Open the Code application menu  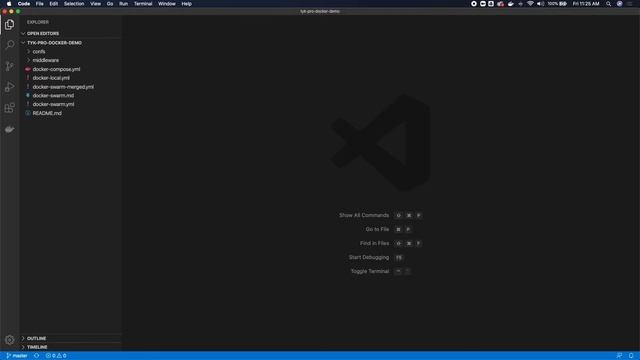tap(24, 4)
